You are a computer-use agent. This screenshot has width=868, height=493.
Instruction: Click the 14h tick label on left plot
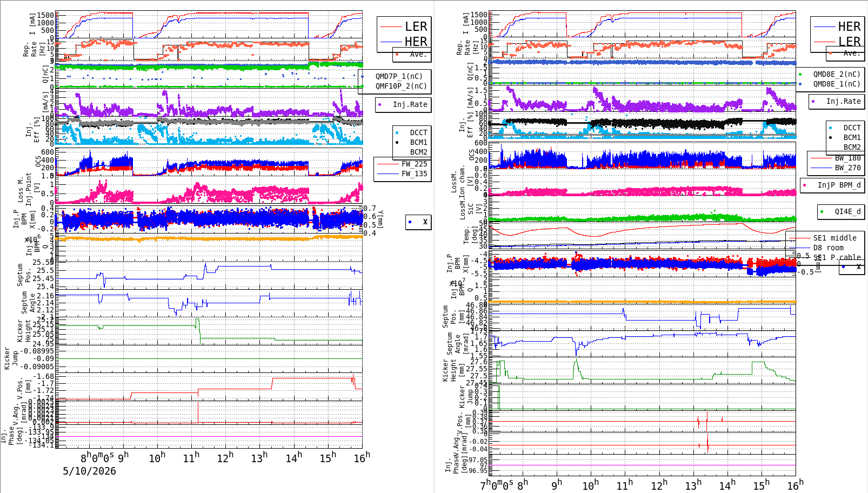pyautogui.click(x=294, y=458)
